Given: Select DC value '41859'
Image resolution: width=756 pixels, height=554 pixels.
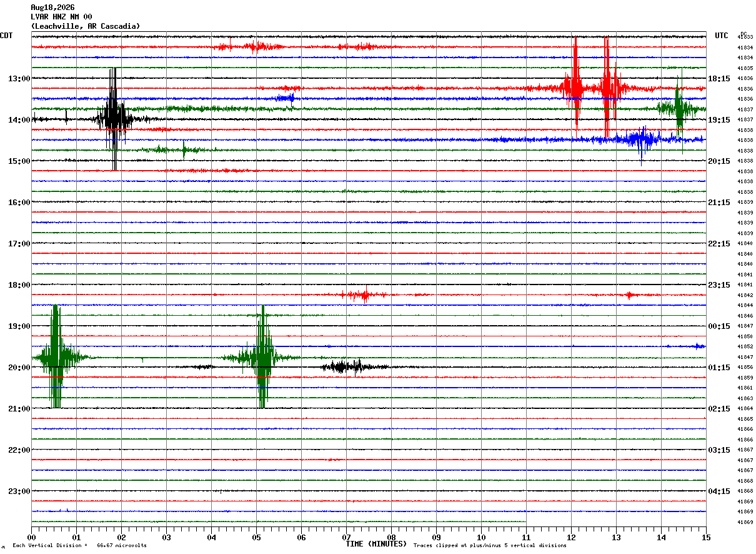Looking at the screenshot, I should (x=745, y=378).
